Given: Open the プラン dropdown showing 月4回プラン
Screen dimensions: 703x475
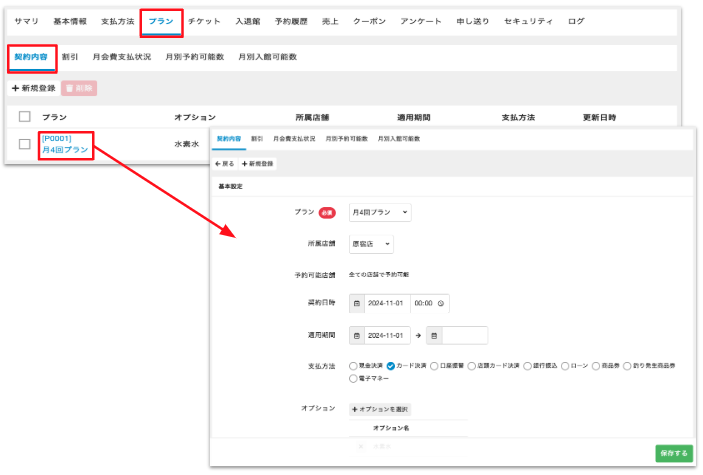Looking at the screenshot, I should coord(379,212).
